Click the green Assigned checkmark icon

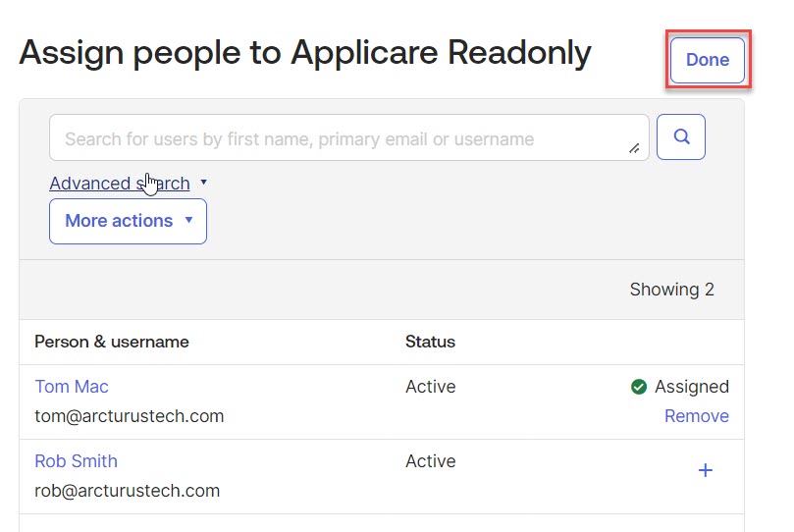pos(639,387)
